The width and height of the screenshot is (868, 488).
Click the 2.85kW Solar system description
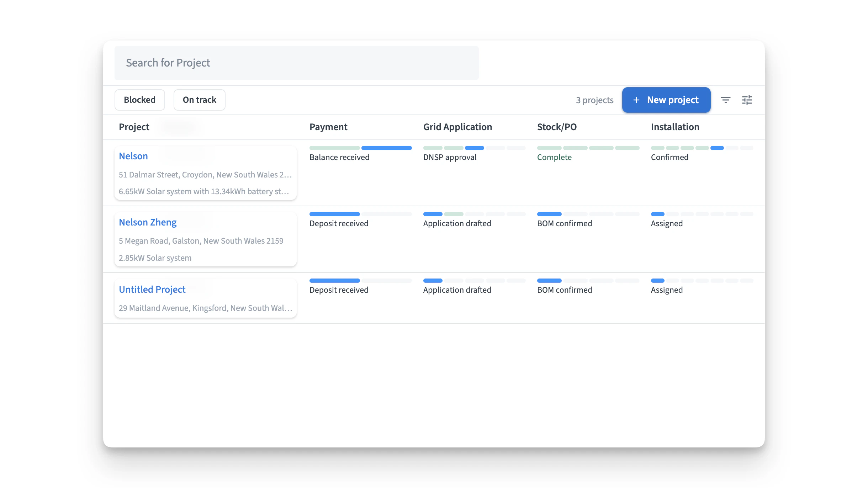point(155,258)
